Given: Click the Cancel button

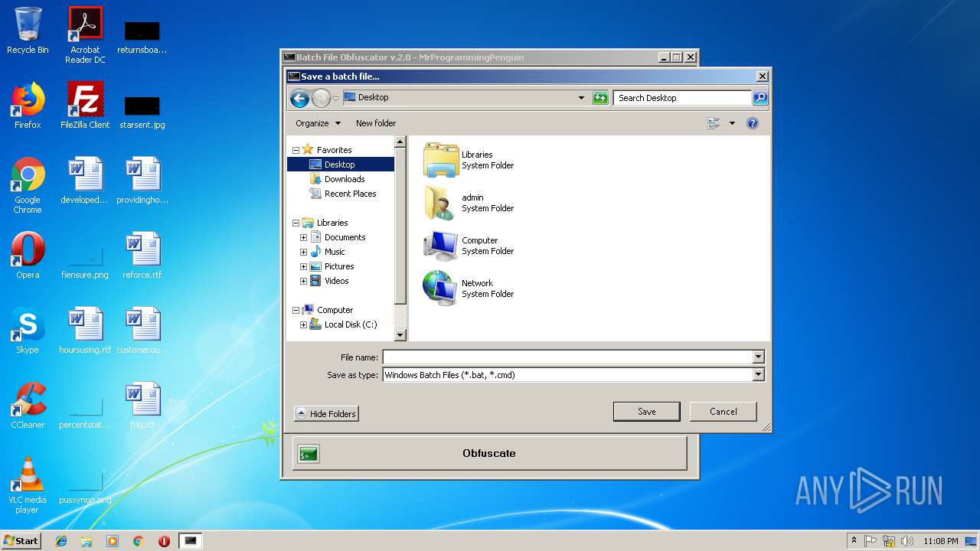Looking at the screenshot, I should pos(723,412).
